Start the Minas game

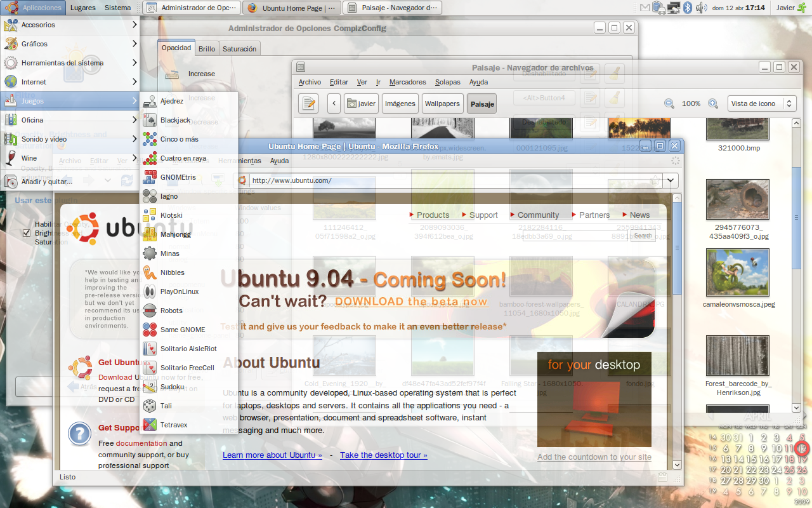tap(188, 253)
